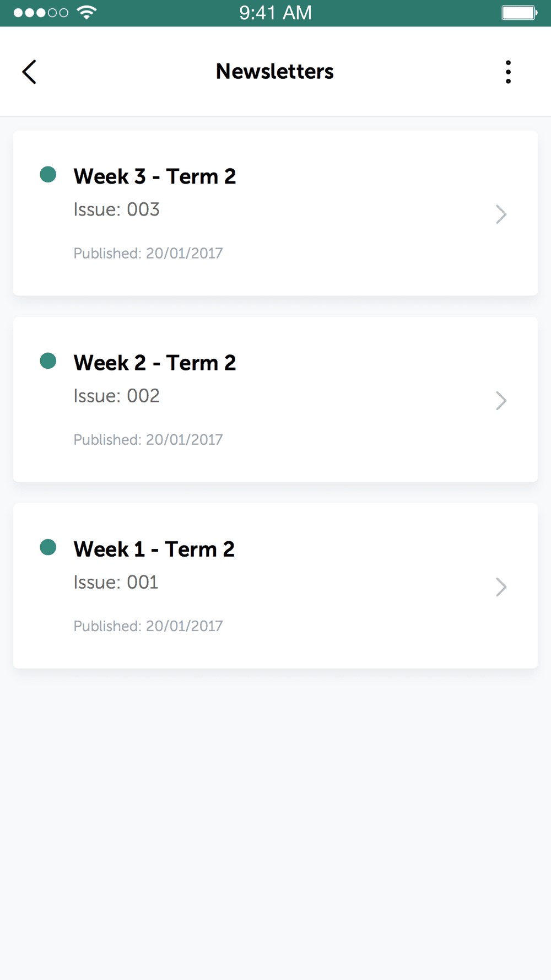Expand Week 1 newsletter with chevron arrow

(501, 586)
